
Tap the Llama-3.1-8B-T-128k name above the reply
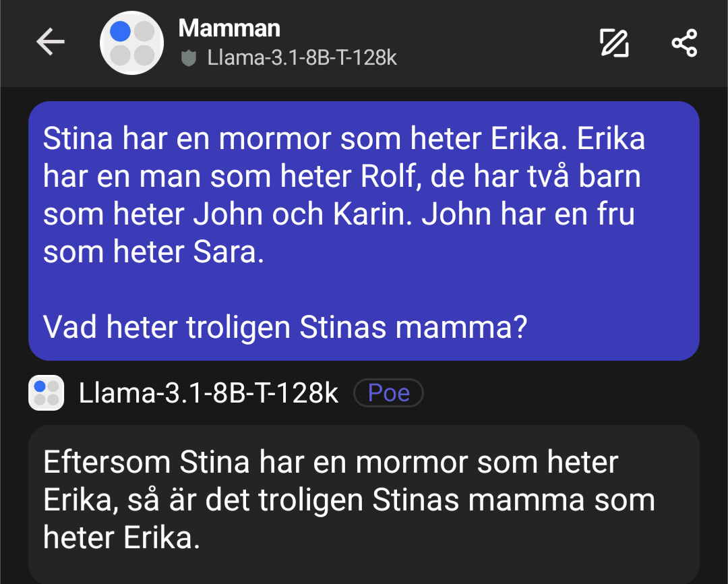208,393
